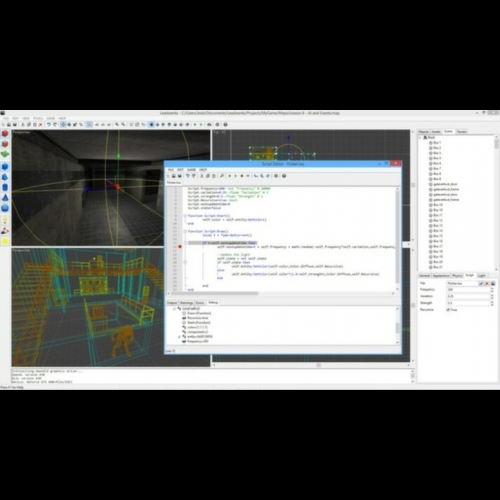Choose the blue cone primitive tool
Viewport: 500px width, 500px height.
(5, 198)
